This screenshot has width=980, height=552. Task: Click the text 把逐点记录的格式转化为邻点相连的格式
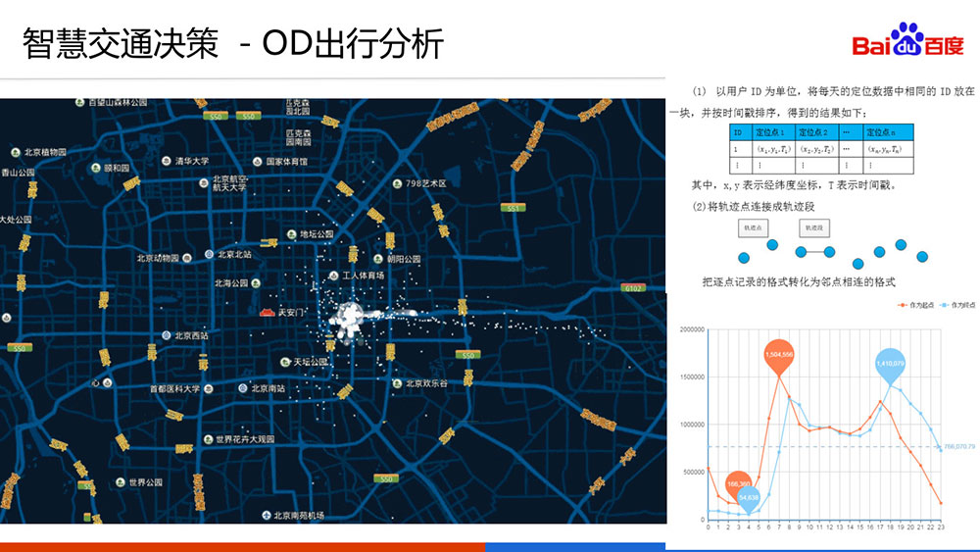tap(799, 282)
